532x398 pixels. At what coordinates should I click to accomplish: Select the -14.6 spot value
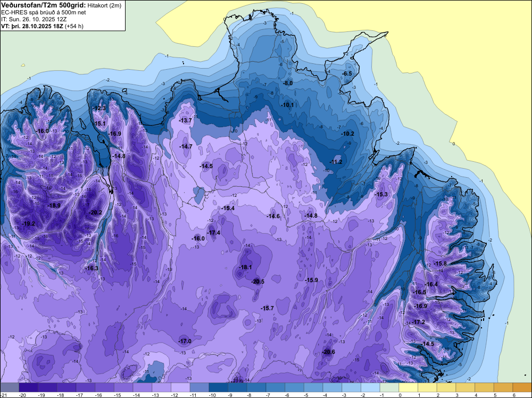click(x=273, y=216)
